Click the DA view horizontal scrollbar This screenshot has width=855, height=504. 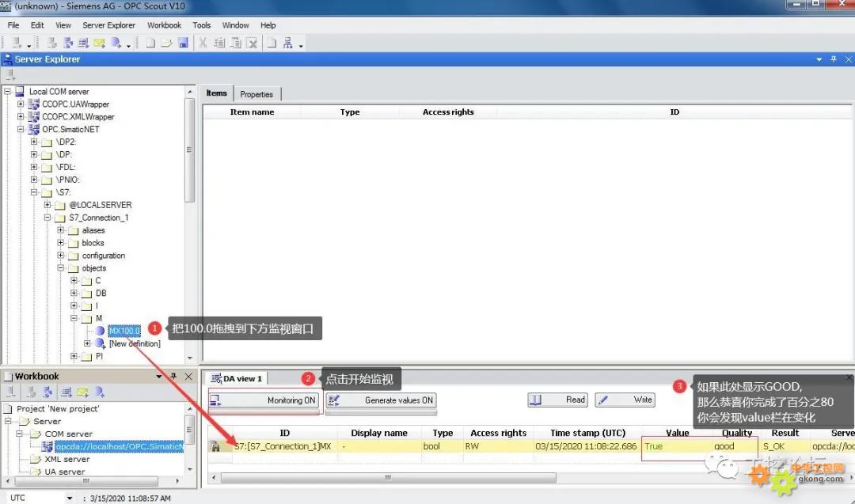pyautogui.click(x=388, y=478)
